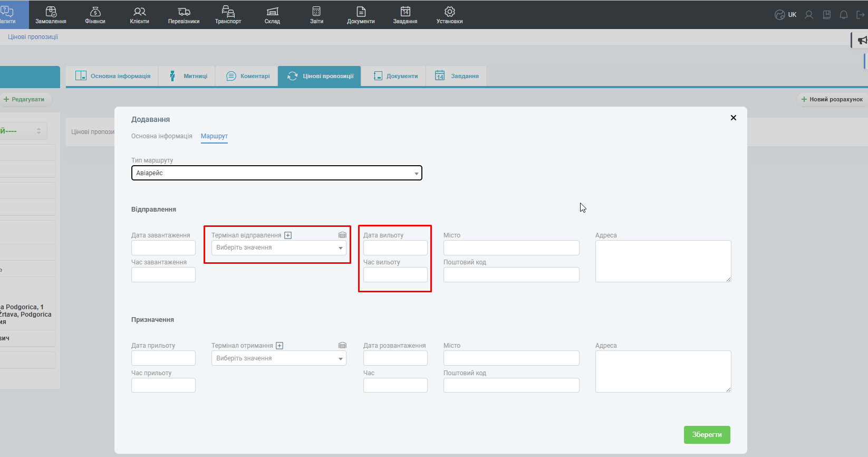Close the Додавання dialog
This screenshot has width=868, height=457.
click(x=733, y=118)
